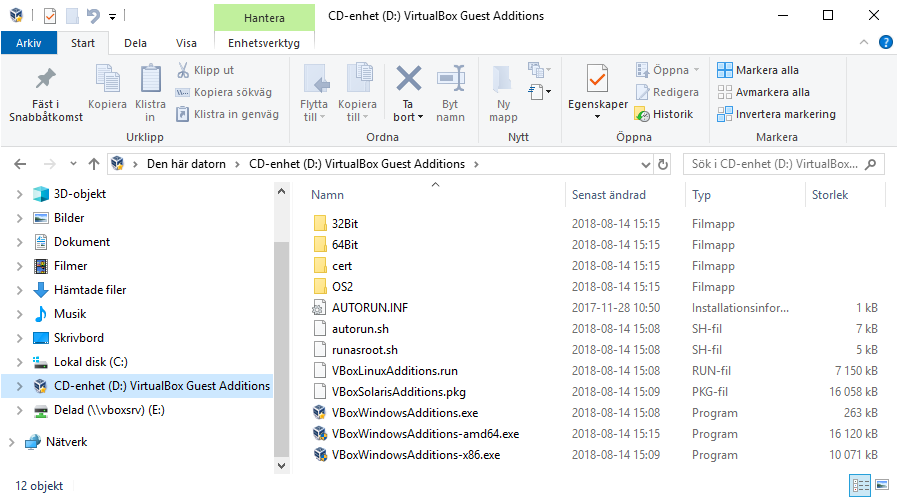Click the Klistra in paste icon
Viewport: 898px width, 498px height.
point(151,78)
